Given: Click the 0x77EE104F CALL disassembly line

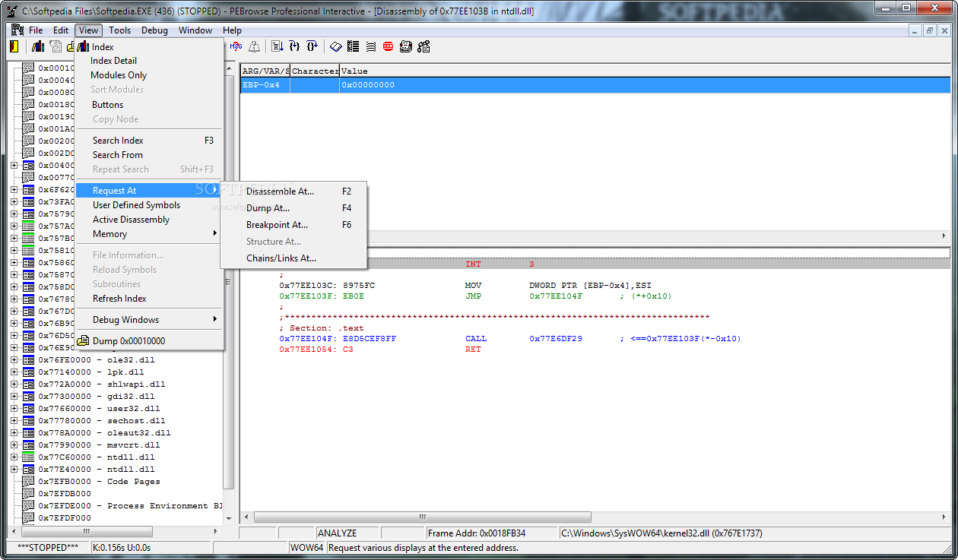Looking at the screenshot, I should 509,339.
